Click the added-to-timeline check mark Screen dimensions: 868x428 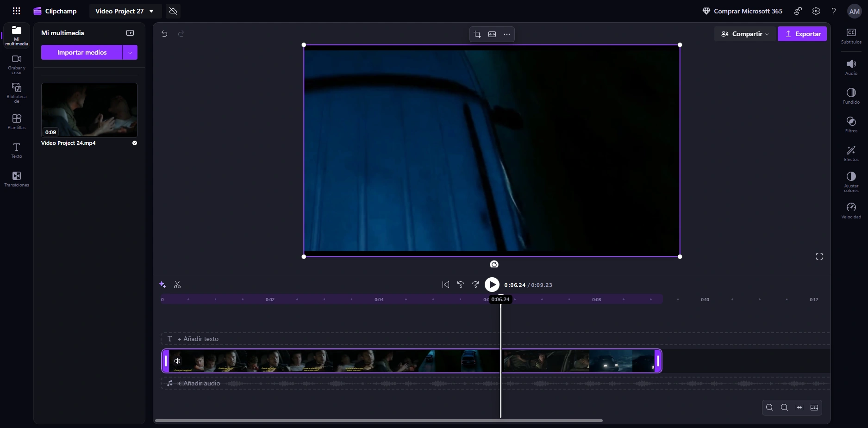[x=135, y=143]
